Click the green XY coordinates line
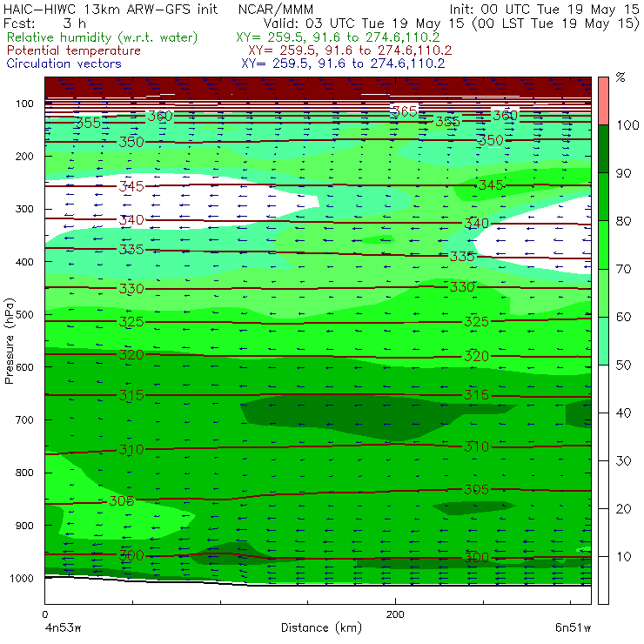Image resolution: width=644 pixels, height=644 pixels. (338, 37)
